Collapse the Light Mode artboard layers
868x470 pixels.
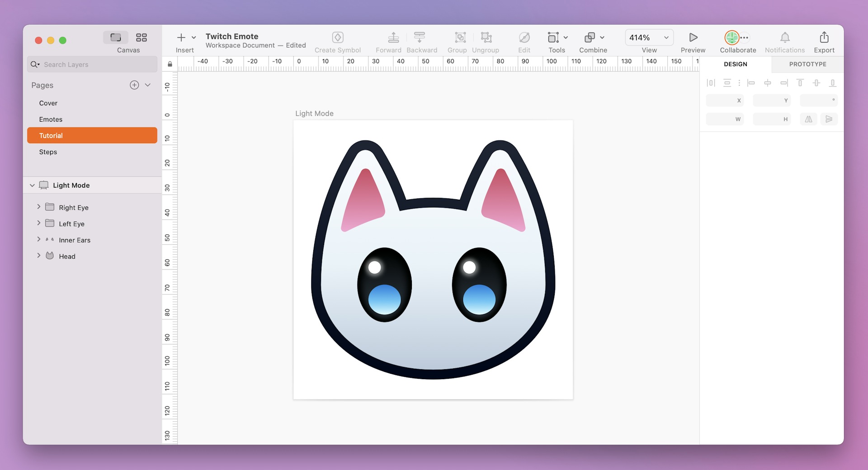32,185
